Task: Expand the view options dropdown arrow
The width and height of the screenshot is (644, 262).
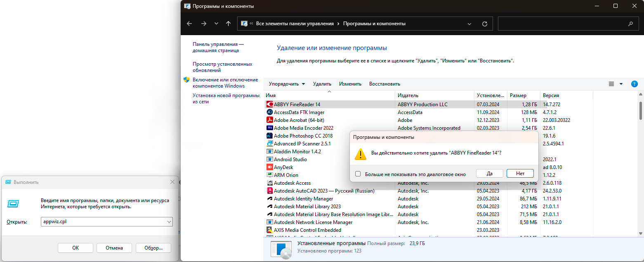Action: pos(621,84)
